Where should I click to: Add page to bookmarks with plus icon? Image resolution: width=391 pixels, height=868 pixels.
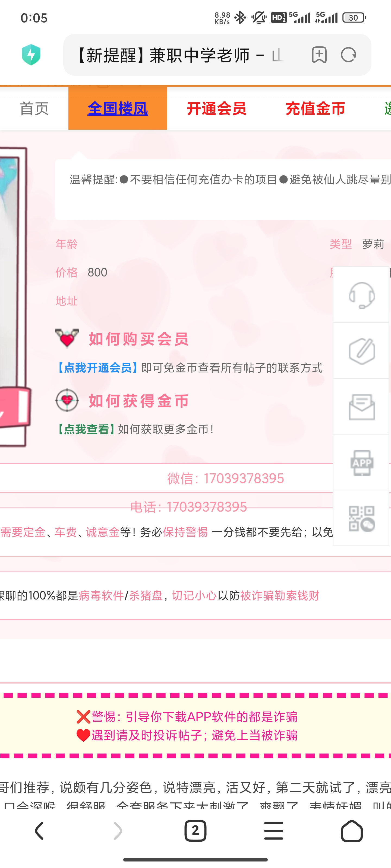pyautogui.click(x=319, y=55)
